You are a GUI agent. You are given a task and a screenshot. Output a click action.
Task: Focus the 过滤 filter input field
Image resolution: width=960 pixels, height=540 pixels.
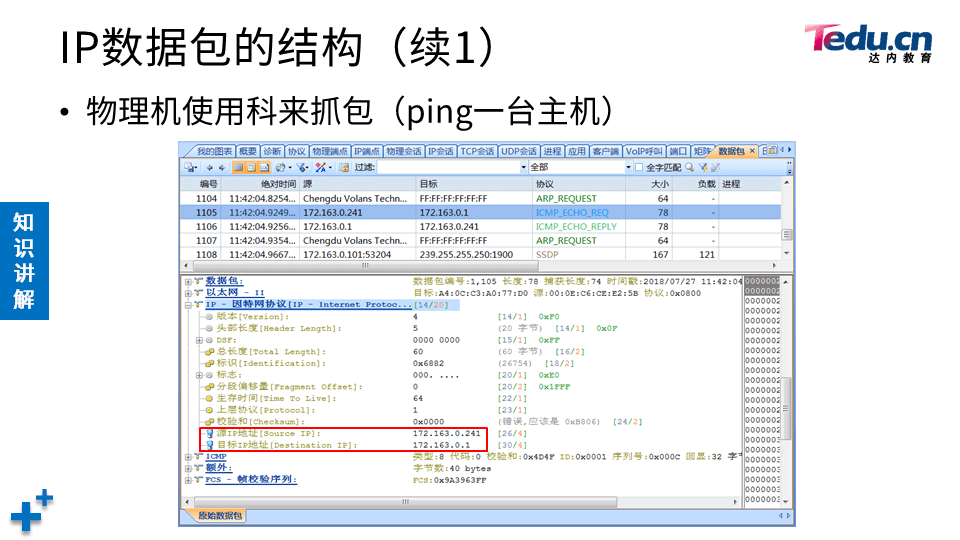pos(448,167)
